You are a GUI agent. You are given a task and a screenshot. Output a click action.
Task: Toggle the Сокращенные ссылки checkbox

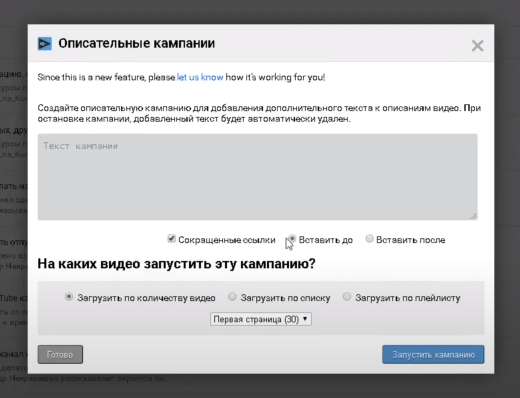point(171,239)
